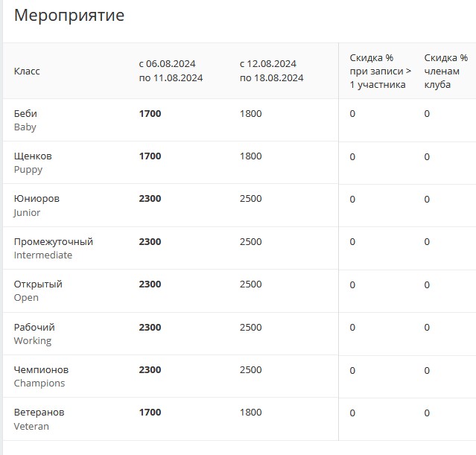
Task: Select the 12.08.2024–18.08.2024 date column header
Action: tap(271, 71)
